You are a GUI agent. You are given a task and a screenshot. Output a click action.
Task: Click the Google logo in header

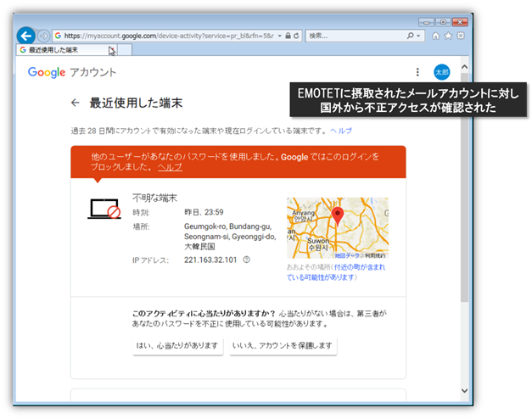pos(47,72)
